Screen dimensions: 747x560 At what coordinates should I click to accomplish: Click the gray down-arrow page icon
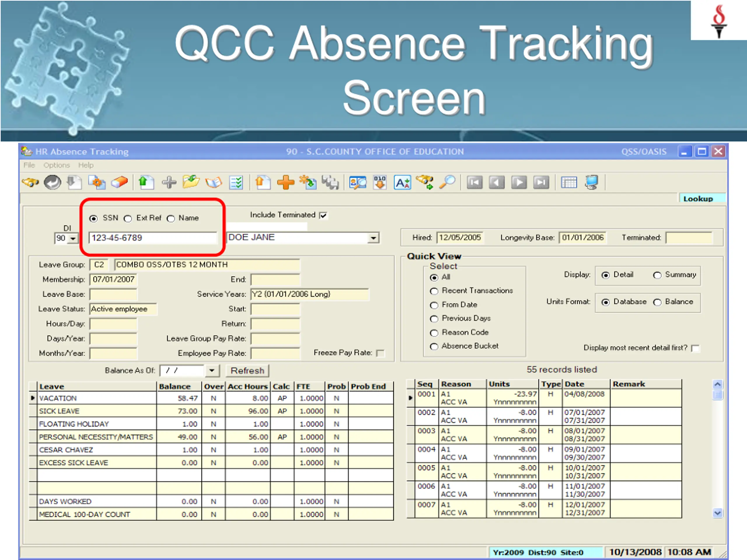click(x=74, y=183)
